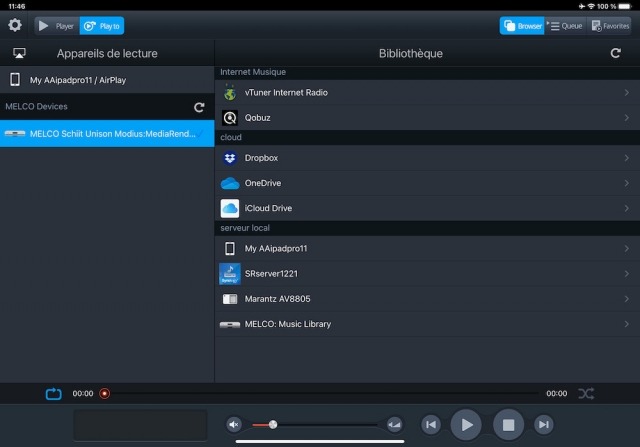This screenshot has width=640, height=447.
Task: Open the Queue tab
Action: [565, 26]
